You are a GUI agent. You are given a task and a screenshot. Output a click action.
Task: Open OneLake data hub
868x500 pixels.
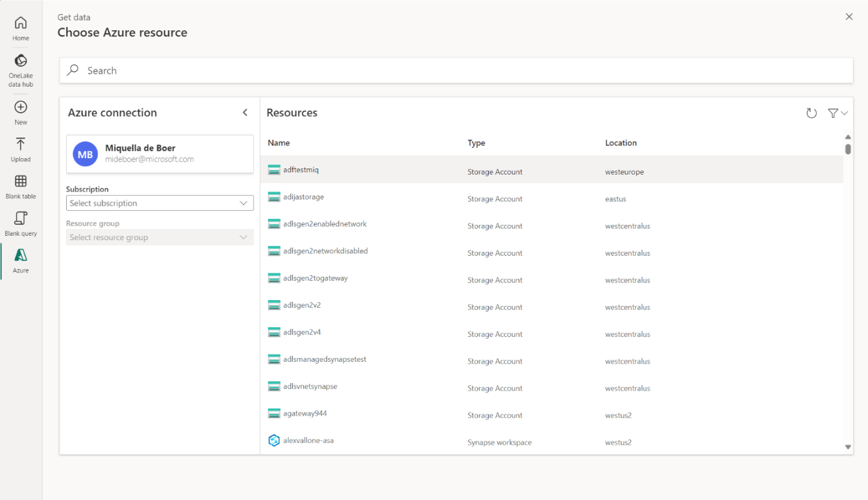pyautogui.click(x=21, y=70)
